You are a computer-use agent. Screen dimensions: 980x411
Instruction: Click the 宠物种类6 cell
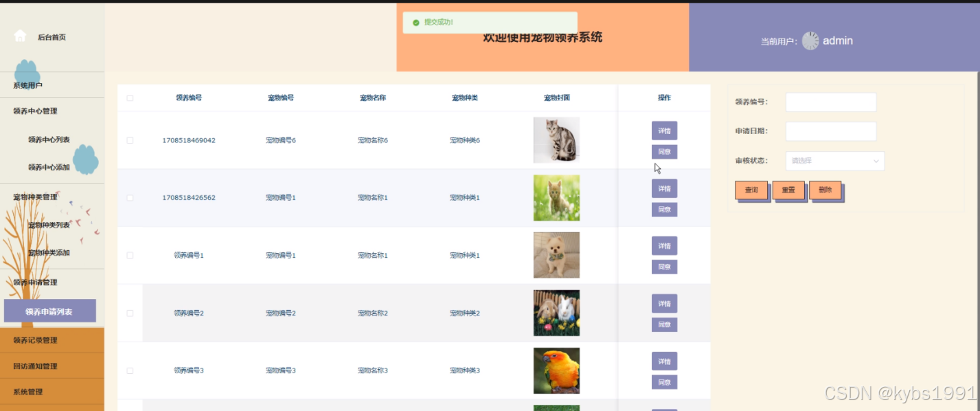coord(465,140)
